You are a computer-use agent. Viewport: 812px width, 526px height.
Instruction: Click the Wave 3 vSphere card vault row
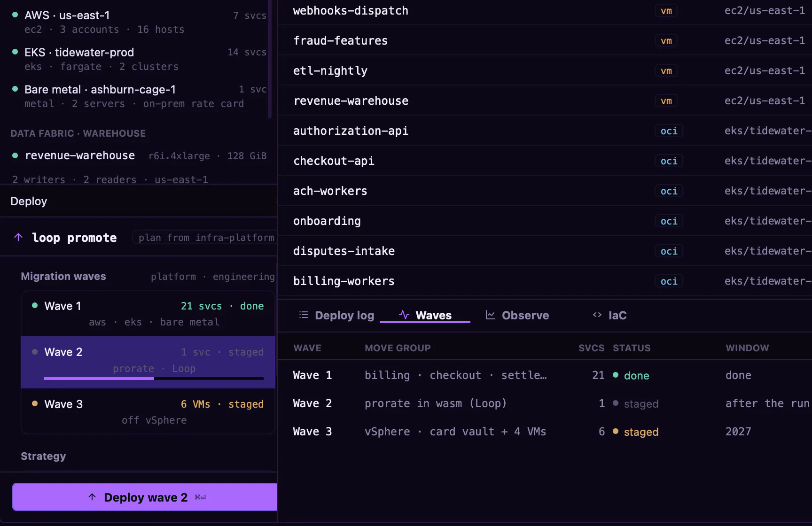(x=545, y=432)
